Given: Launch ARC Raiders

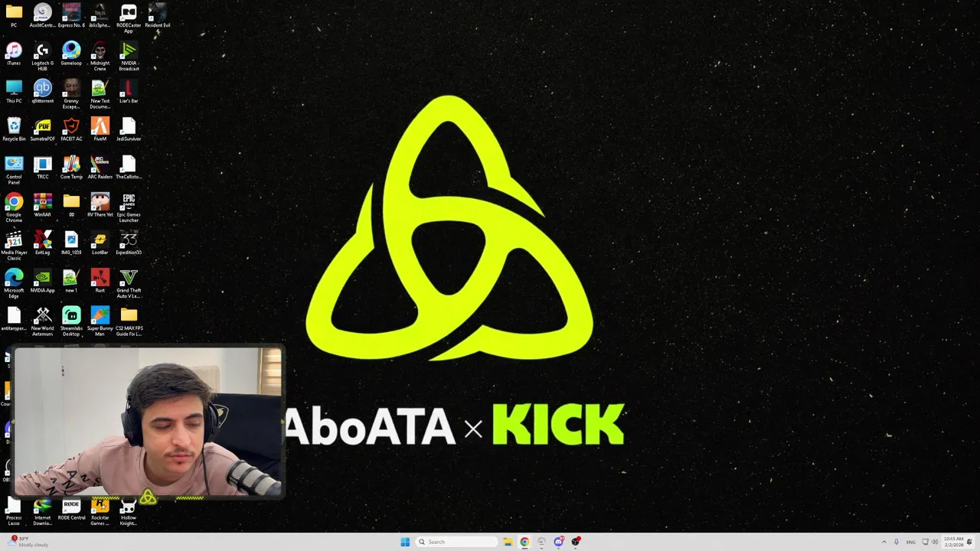Looking at the screenshot, I should click(100, 168).
